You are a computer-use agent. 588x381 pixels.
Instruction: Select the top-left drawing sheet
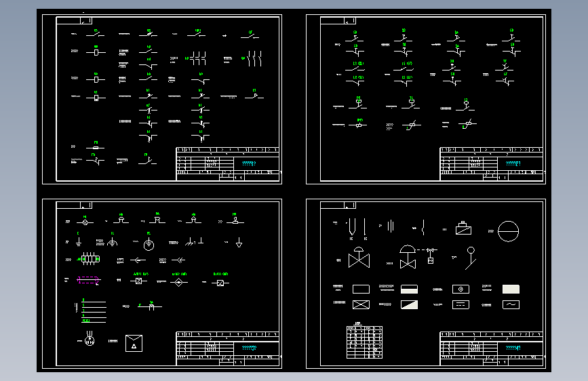pos(162,100)
